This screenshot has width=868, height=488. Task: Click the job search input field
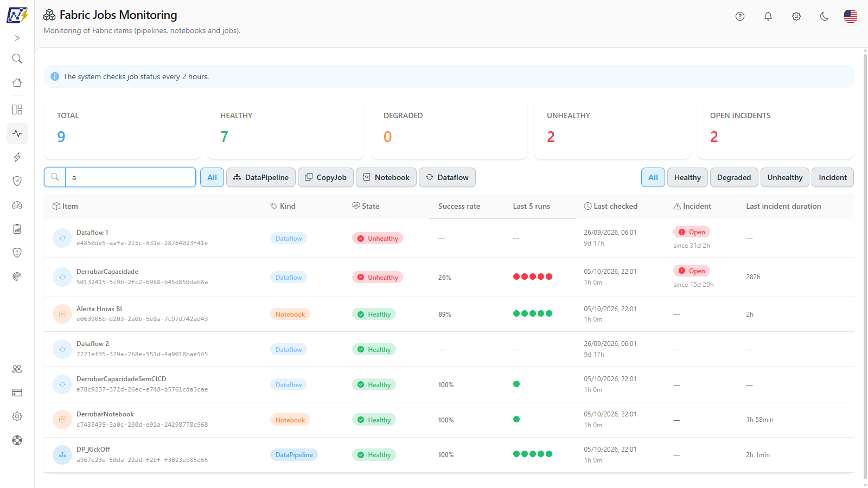point(130,177)
